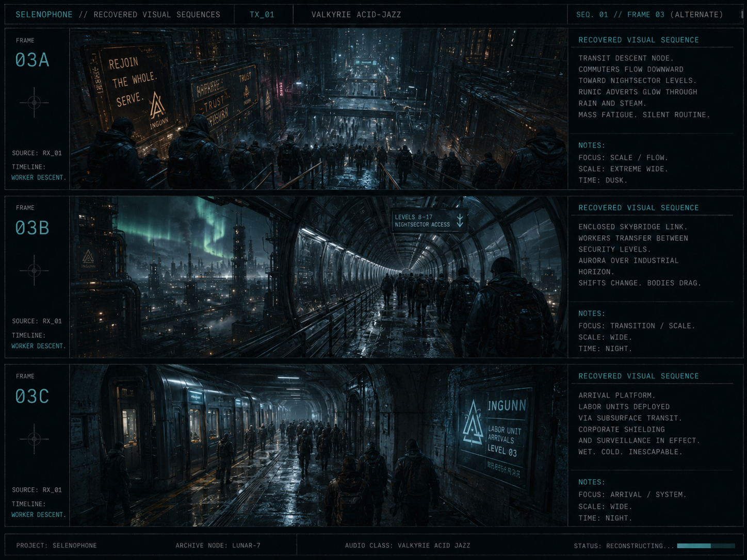This screenshot has height=560, width=747.
Task: Click "TIME: NIGHT." in frame 03B notes
Action: [605, 349]
